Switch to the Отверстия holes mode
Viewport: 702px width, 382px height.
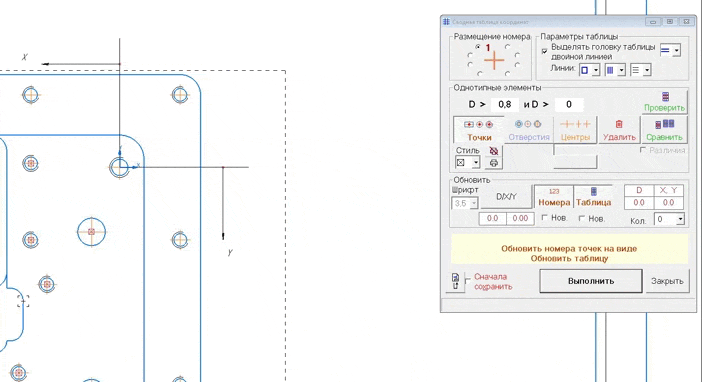pyautogui.click(x=529, y=130)
